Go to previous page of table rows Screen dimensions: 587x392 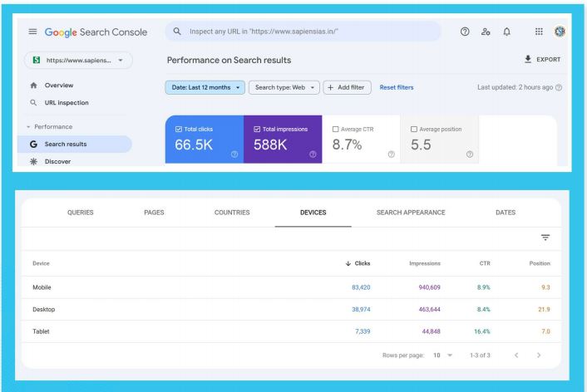click(x=516, y=355)
